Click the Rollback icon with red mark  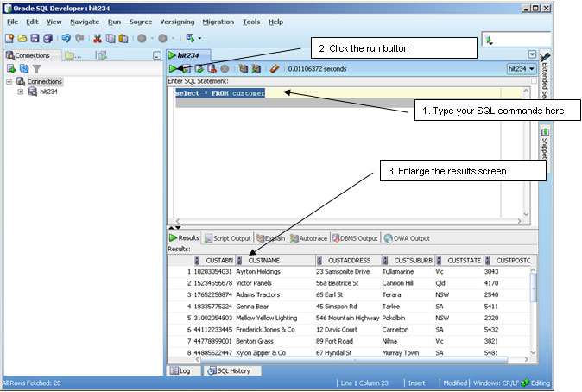[212, 68]
